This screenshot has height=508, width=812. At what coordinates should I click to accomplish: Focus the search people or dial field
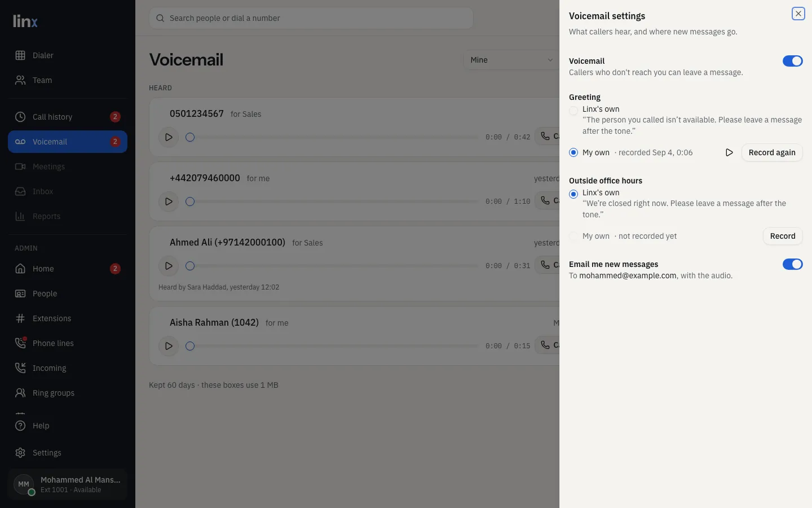pos(311,18)
